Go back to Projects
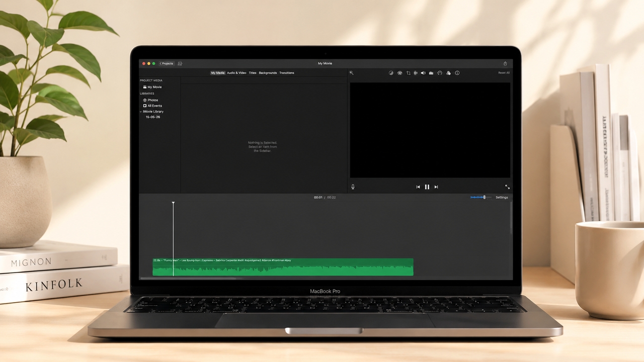 [x=167, y=63]
